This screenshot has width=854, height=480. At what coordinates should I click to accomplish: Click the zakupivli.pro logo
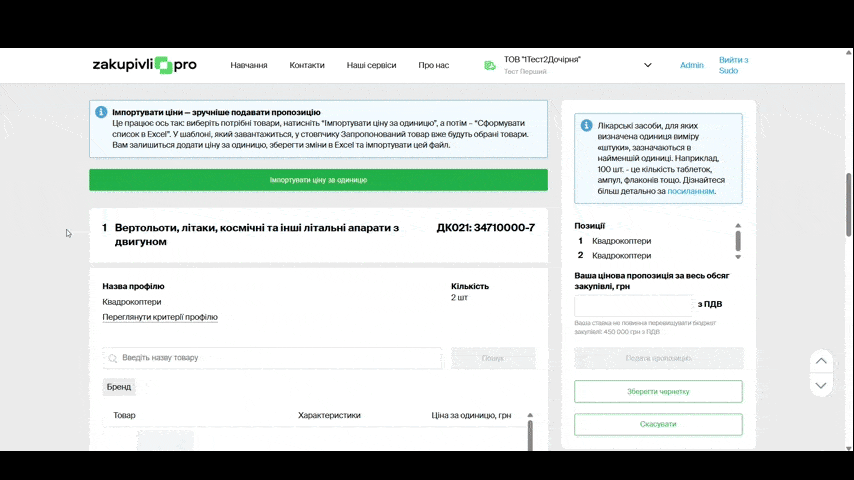144,65
